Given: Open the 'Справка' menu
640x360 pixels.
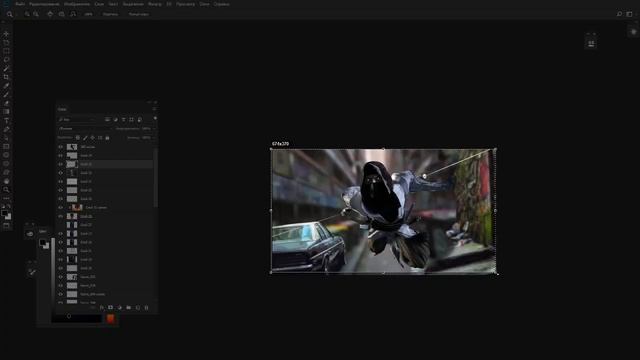Looking at the screenshot, I should [x=222, y=4].
